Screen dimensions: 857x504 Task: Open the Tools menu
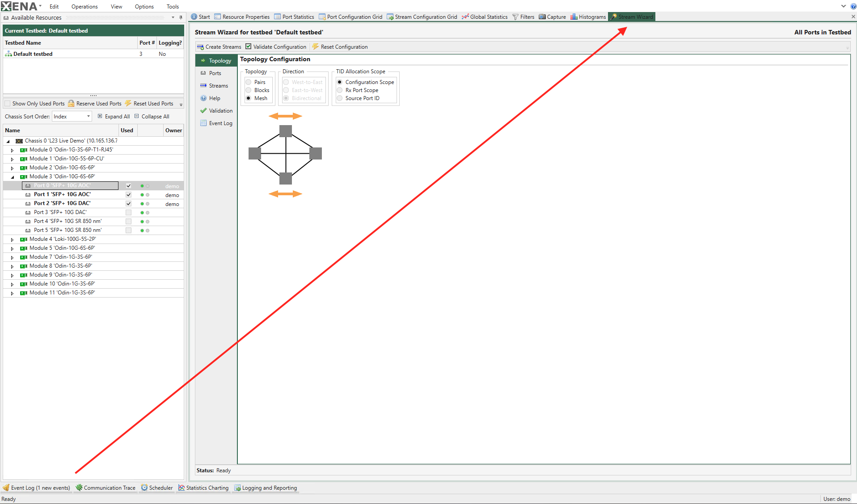(x=173, y=6)
